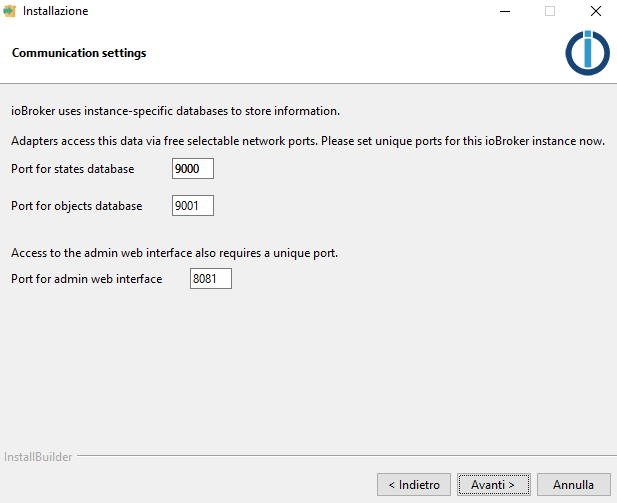Click the 'Port for objects database' label
This screenshot has width=617, height=503.
(x=77, y=206)
